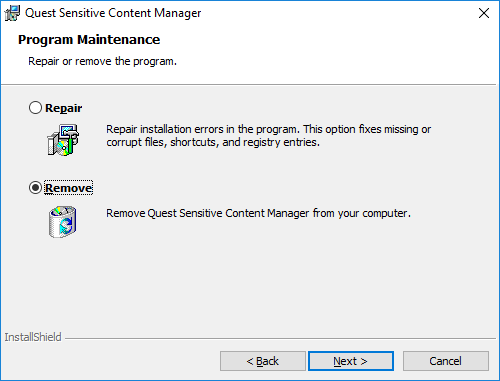Click the Repair toolbox and disc icon
Screen dimensions: 500x381
click(x=63, y=139)
